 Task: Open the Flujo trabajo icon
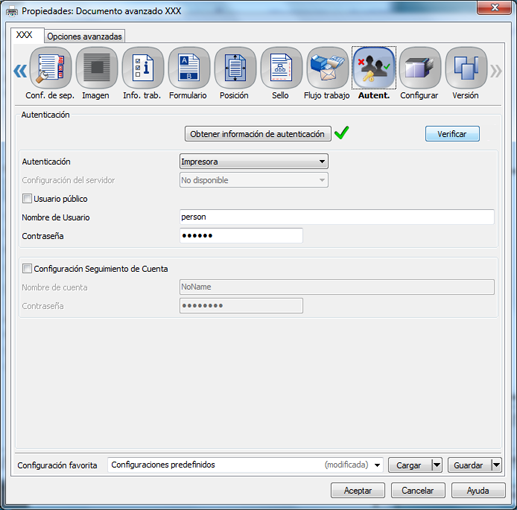coord(327,68)
